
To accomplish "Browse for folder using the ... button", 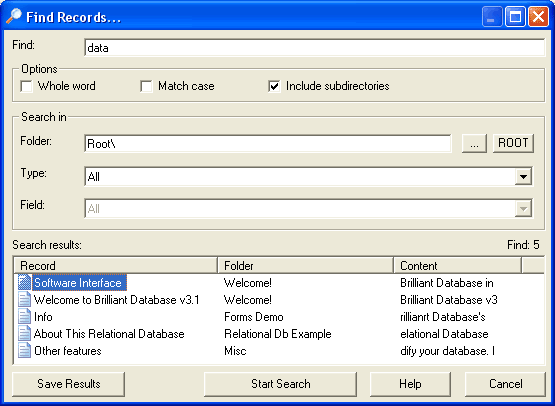I will [x=474, y=143].
